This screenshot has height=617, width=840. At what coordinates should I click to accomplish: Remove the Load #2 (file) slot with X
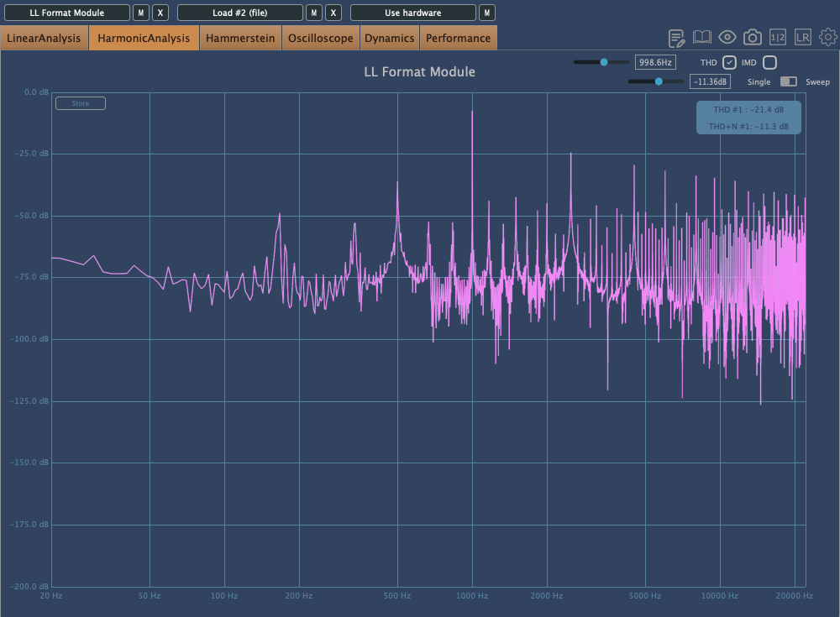pos(333,13)
